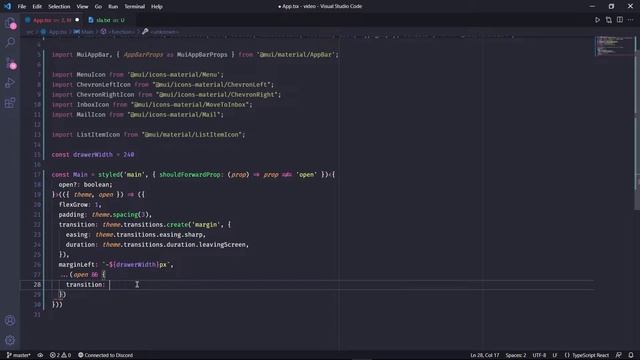The image size is (640, 360).
Task: Click the UTF-8 encoding selector
Action: coord(539,355)
